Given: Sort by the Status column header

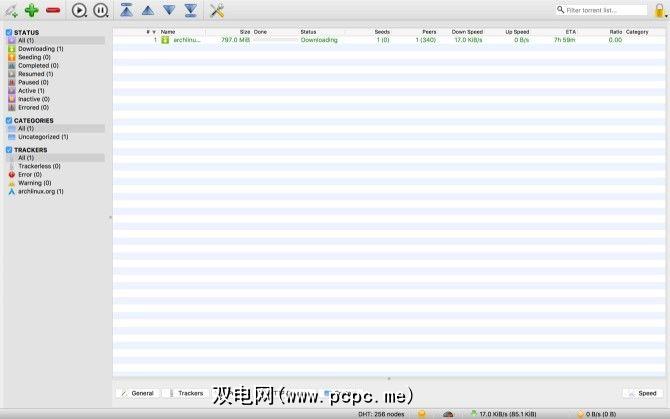Looking at the screenshot, I should click(x=308, y=32).
